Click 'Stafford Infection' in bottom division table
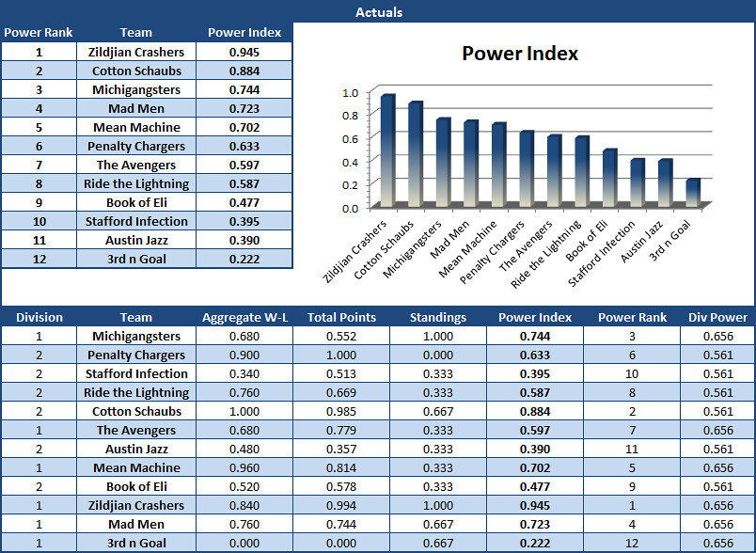 [x=136, y=373]
